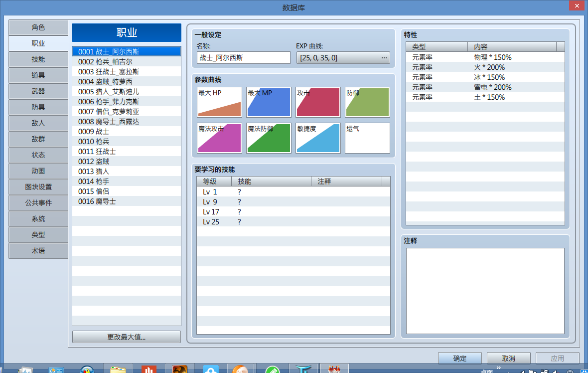Open the folder icon on the taskbar
588x373 pixels.
pos(118,369)
